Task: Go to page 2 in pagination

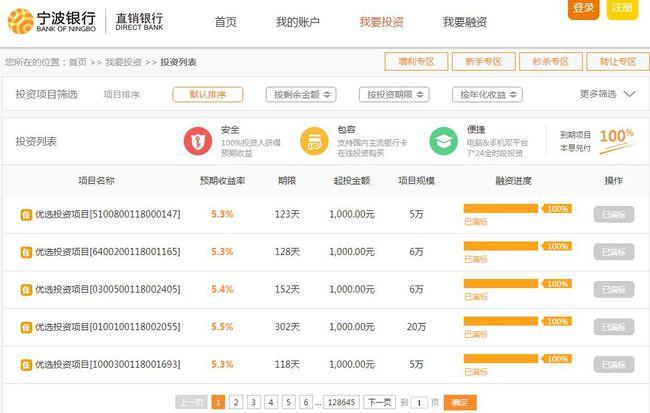Action: coord(236,402)
